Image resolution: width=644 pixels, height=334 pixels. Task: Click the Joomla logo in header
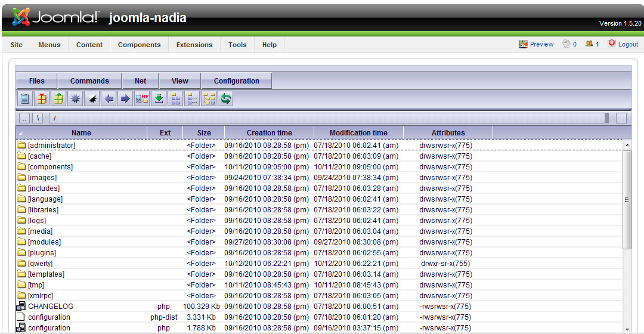pos(56,17)
